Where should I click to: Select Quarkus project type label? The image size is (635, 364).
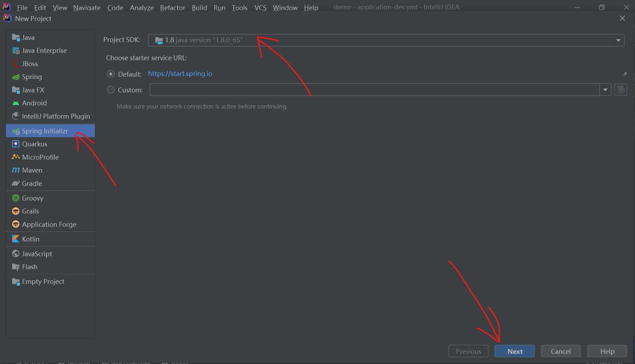(35, 144)
